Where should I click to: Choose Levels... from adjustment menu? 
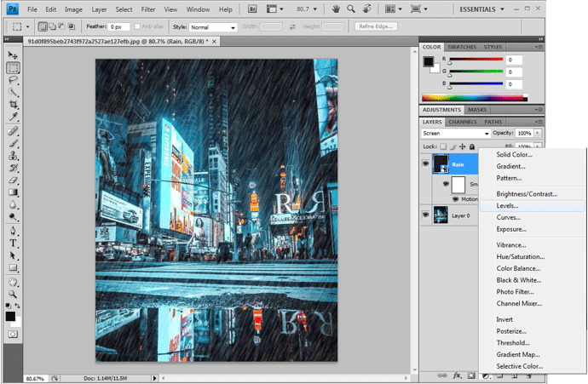(x=507, y=206)
